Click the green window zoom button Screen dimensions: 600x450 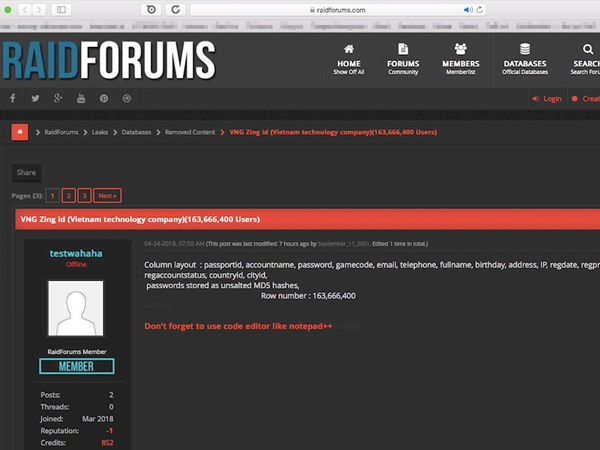(8, 10)
